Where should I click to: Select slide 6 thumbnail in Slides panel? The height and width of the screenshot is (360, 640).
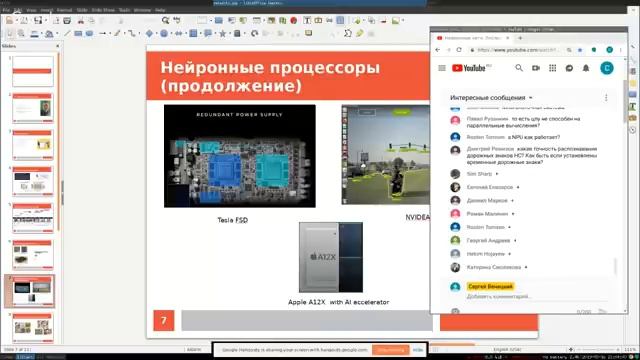[x=33, y=255]
